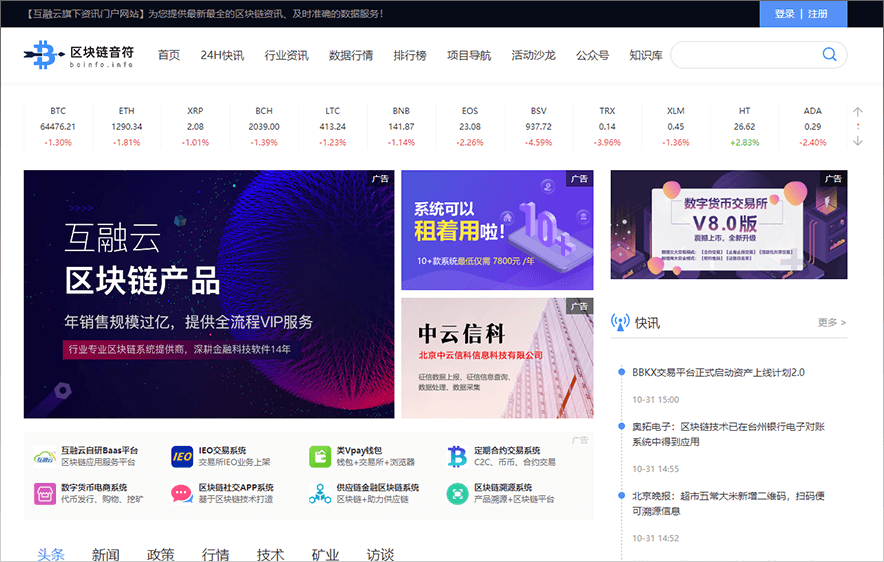Viewport: 884px width, 562px height.
Task: Click the 互融云自研Baas平台 cloud icon
Action: (x=44, y=457)
